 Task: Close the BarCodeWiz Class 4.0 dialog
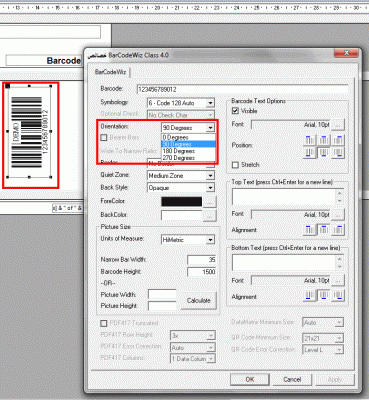346,53
